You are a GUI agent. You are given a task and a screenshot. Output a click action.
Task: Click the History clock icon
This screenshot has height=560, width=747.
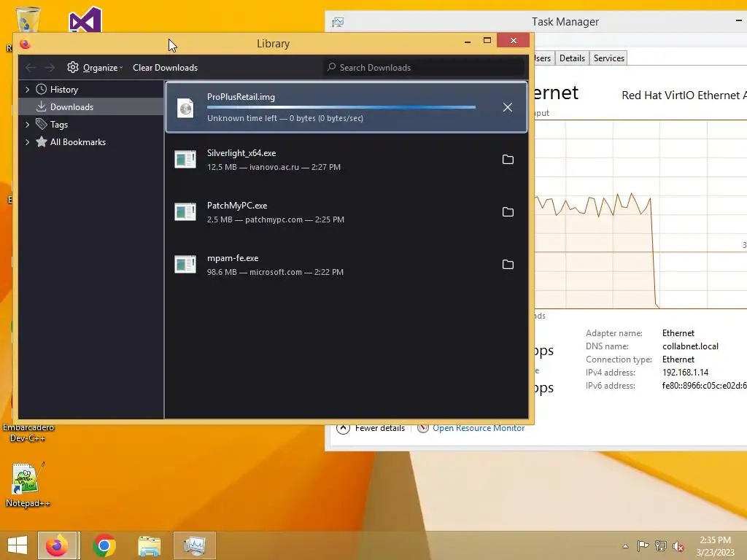click(42, 89)
